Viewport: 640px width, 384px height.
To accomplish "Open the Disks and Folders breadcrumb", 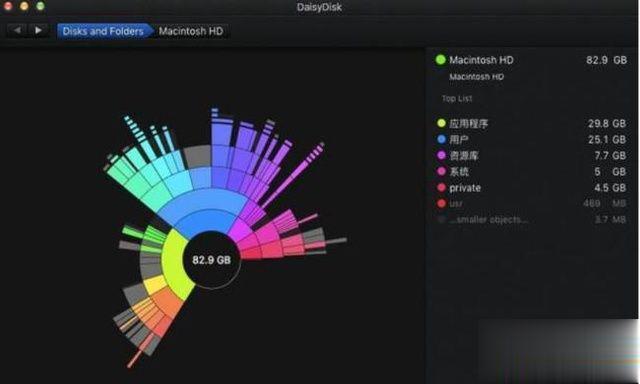I will coord(104,31).
